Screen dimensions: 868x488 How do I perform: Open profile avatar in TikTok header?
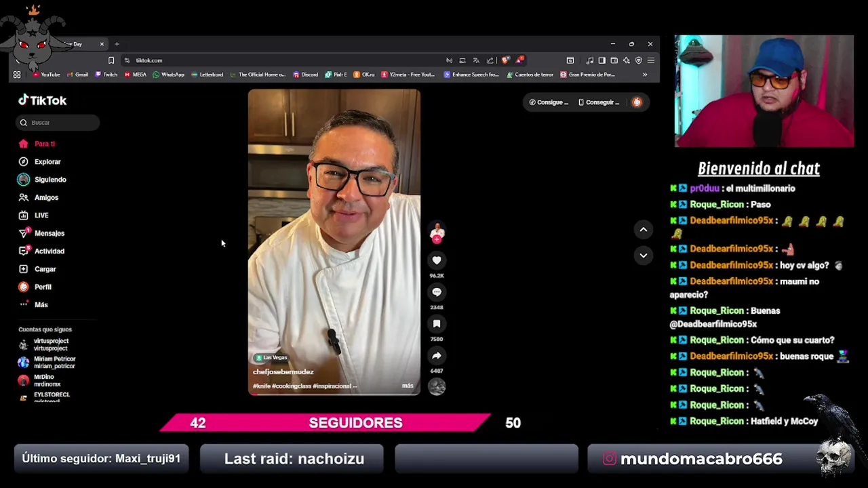point(637,102)
